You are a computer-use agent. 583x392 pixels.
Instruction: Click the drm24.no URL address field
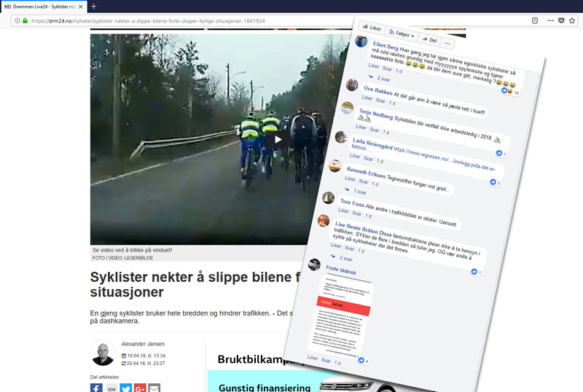[148, 21]
